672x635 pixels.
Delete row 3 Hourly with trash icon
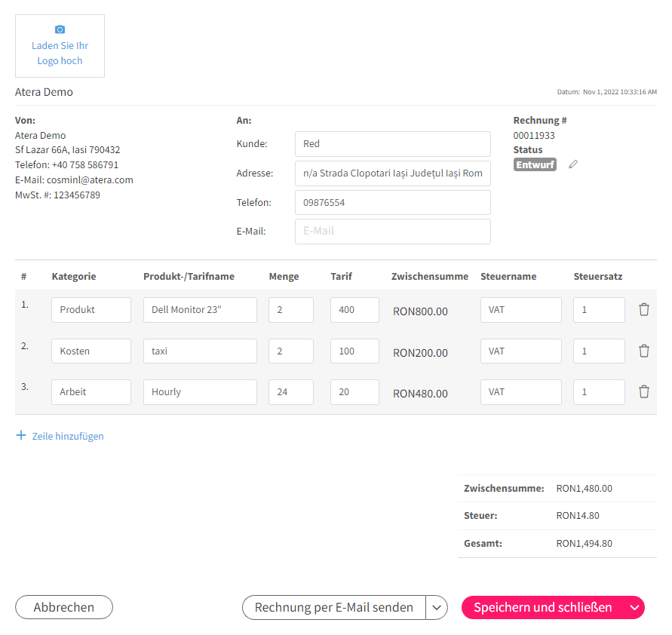pos(643,391)
